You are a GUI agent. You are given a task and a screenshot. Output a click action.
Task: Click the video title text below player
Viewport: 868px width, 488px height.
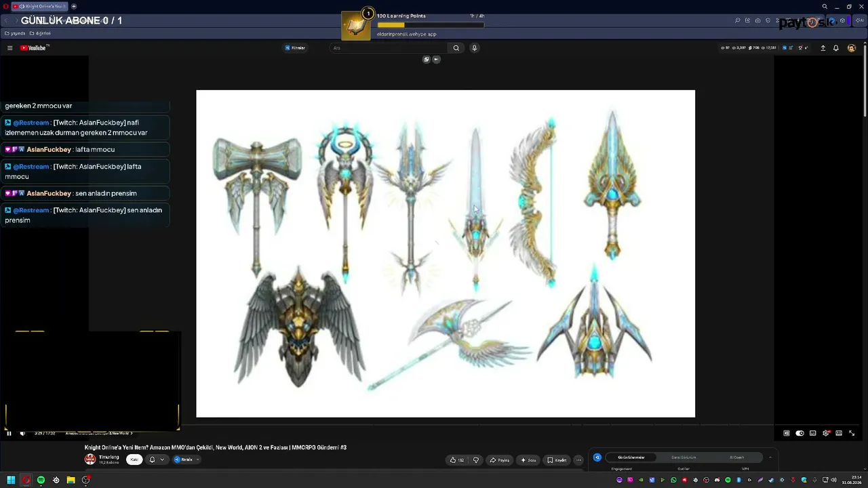pyautogui.click(x=216, y=447)
